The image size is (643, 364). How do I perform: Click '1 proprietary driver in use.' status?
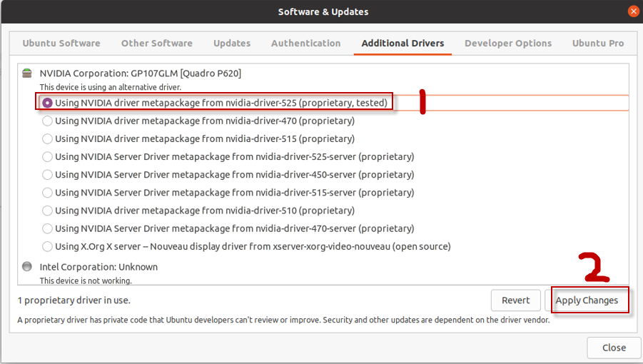click(x=74, y=300)
